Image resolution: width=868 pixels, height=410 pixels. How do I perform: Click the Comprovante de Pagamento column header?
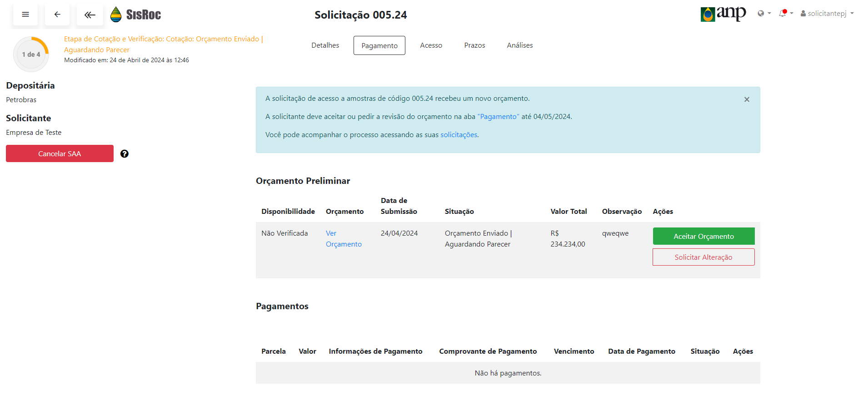pos(488,351)
